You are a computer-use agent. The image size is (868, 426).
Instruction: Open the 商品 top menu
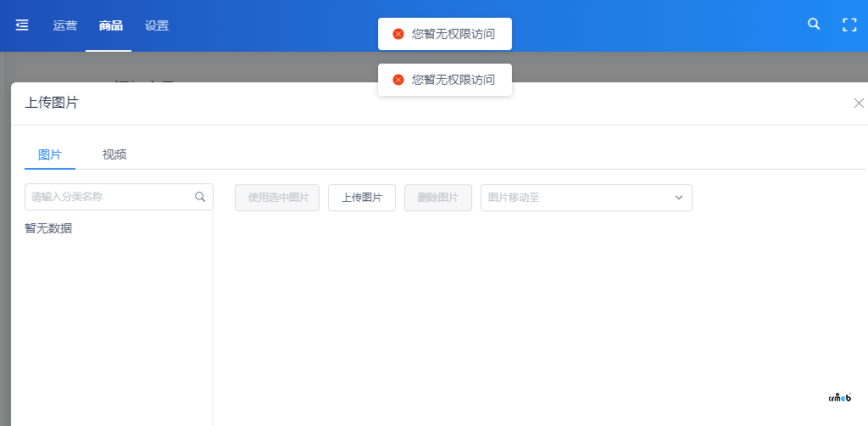tap(111, 25)
